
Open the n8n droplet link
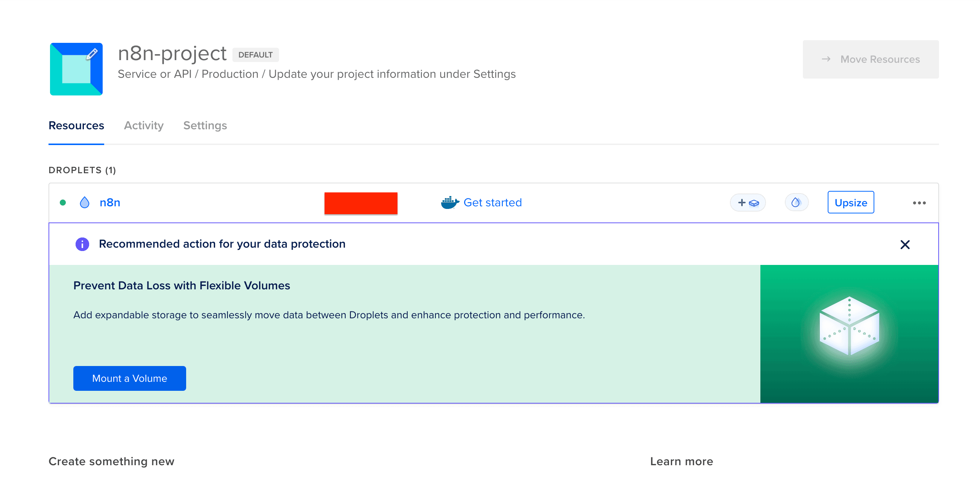point(110,203)
